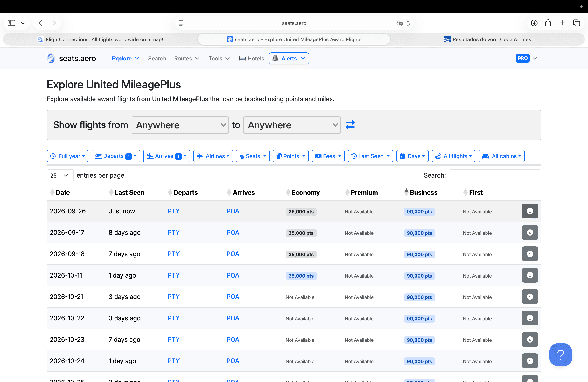
Task: Open the blue help question mark bubble
Action: click(561, 355)
